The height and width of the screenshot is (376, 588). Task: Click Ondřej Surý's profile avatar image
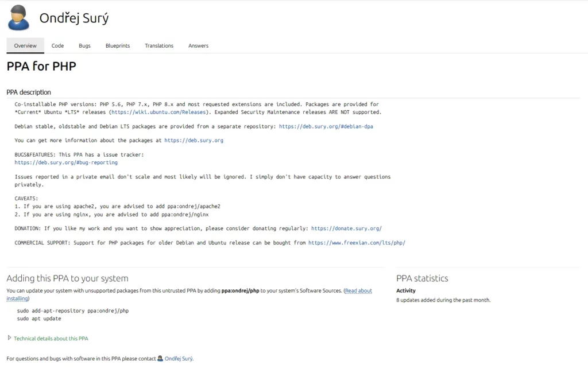point(18,18)
